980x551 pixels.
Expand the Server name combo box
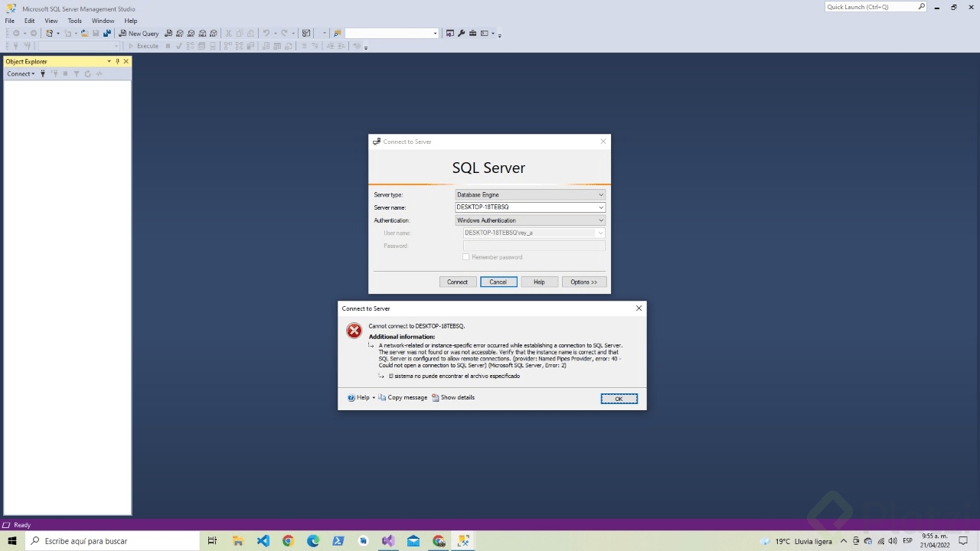click(x=601, y=207)
